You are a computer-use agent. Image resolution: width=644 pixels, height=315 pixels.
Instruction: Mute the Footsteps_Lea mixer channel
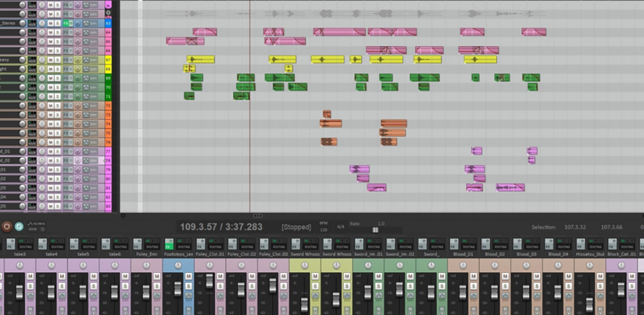click(x=188, y=276)
